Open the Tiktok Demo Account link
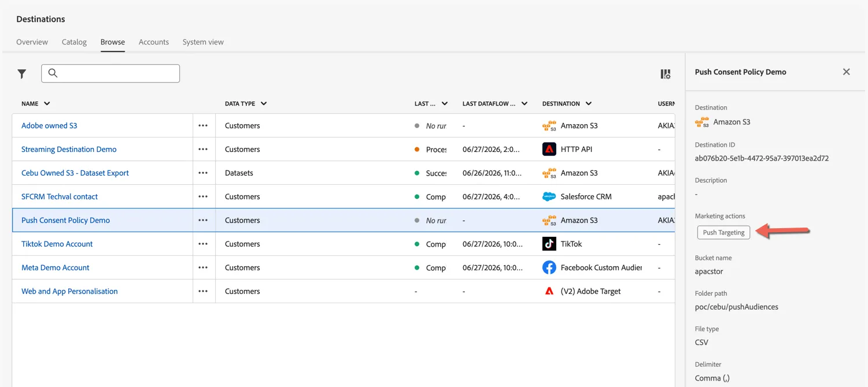This screenshot has height=387, width=868. [x=57, y=244]
